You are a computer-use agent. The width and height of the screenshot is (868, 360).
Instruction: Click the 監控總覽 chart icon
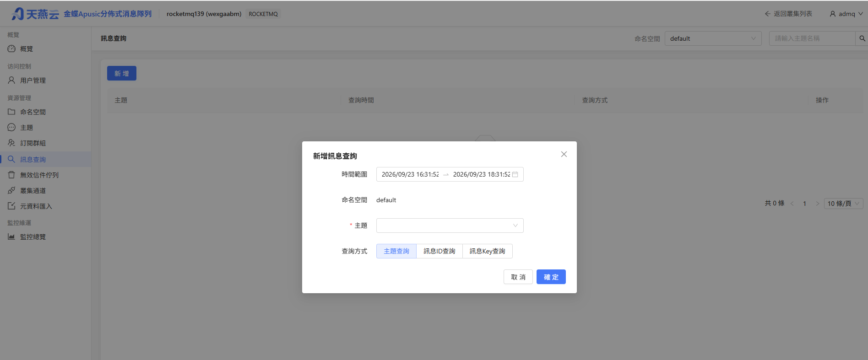point(11,236)
